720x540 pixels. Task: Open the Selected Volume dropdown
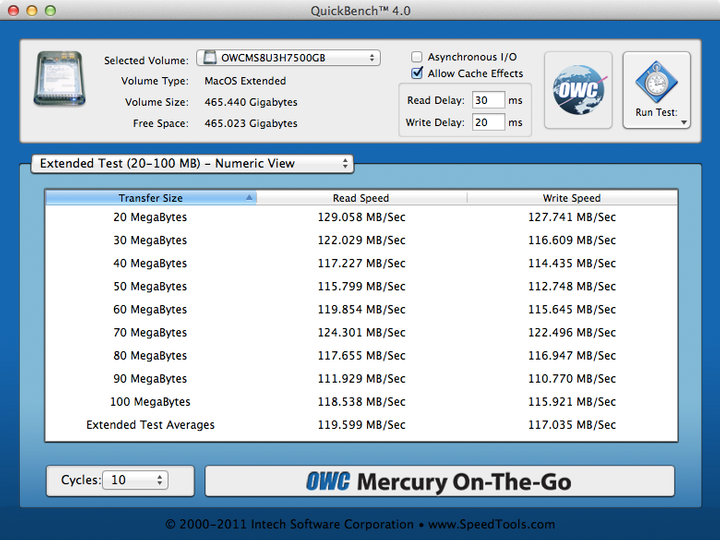pyautogui.click(x=288, y=58)
